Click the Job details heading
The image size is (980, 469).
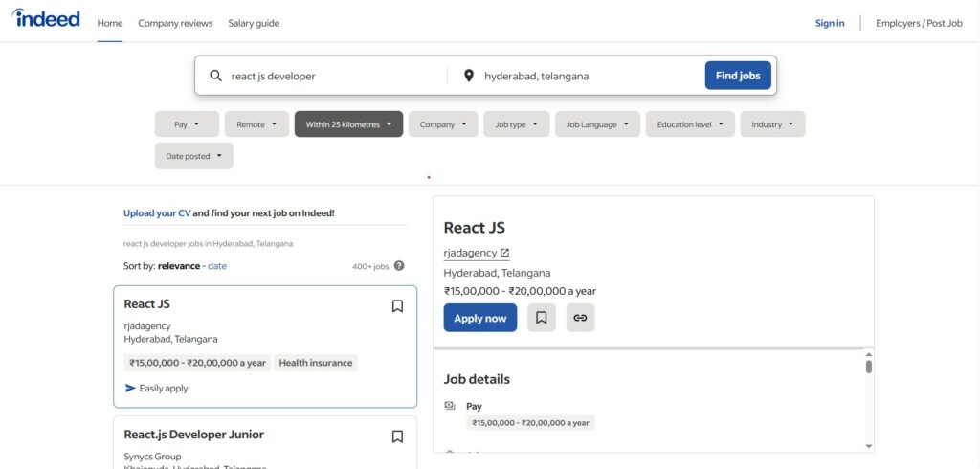pos(477,379)
